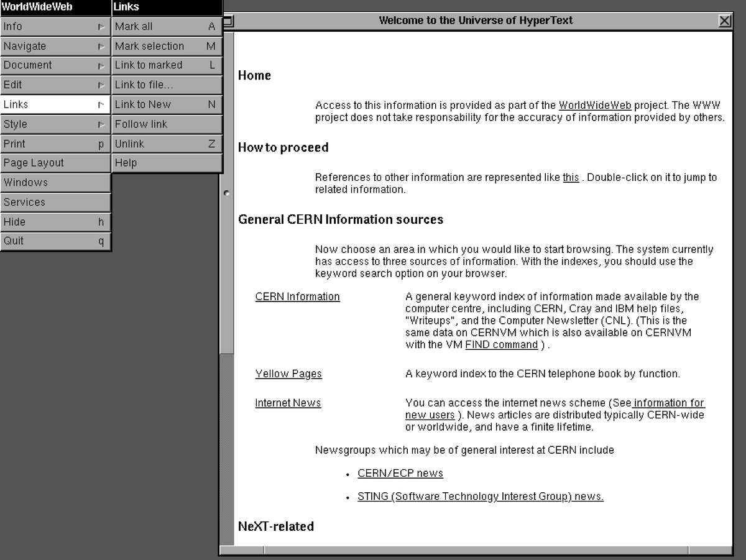Viewport: 746px width, 560px height.
Task: Open the CERN/ECP news link
Action: 400,474
